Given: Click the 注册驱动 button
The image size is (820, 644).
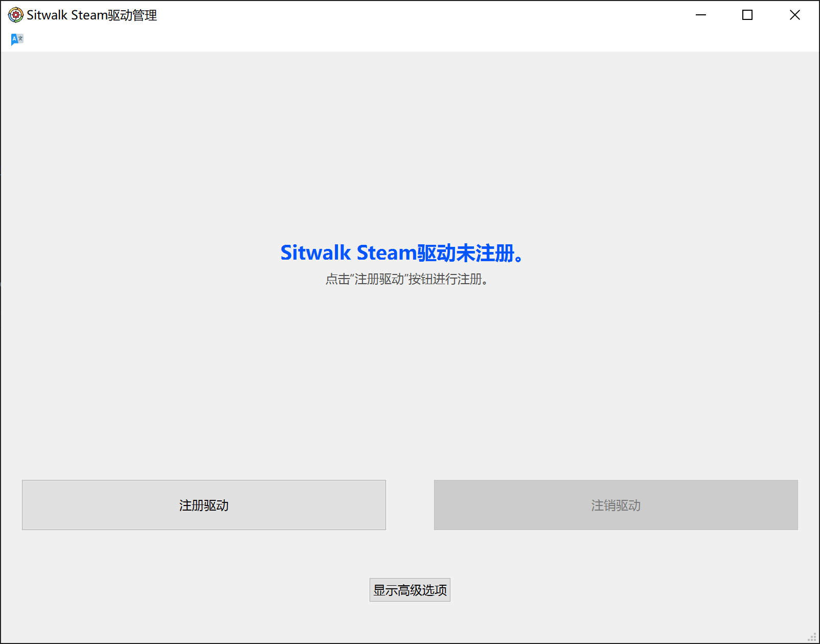Looking at the screenshot, I should (x=204, y=505).
